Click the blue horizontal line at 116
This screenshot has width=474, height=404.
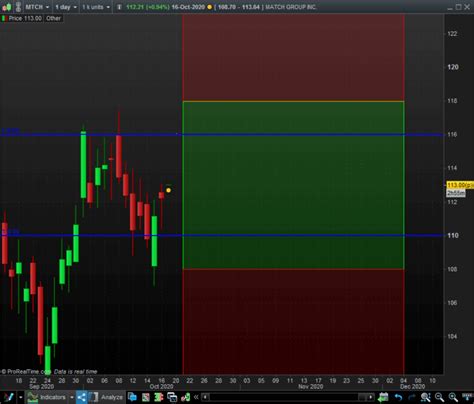[x=221, y=135]
